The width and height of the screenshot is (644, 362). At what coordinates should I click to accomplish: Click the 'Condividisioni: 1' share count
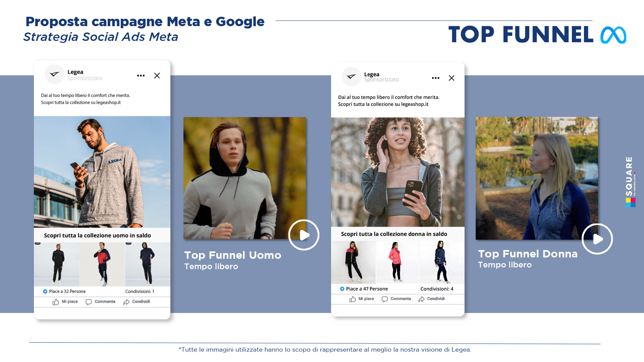point(140,291)
